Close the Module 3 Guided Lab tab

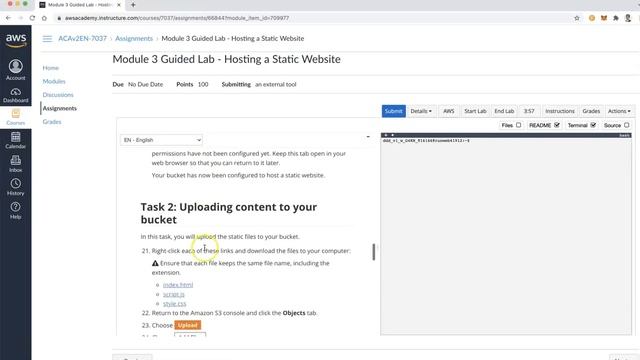click(119, 5)
